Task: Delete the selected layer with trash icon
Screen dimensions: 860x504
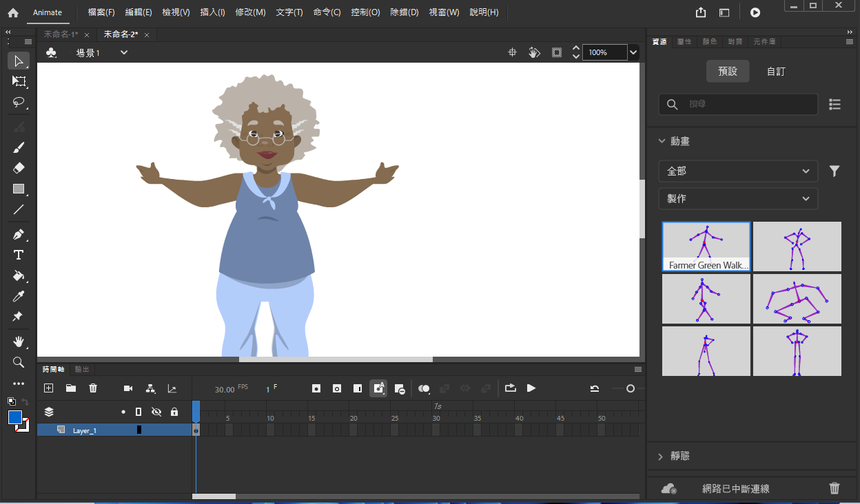Action: click(x=93, y=388)
